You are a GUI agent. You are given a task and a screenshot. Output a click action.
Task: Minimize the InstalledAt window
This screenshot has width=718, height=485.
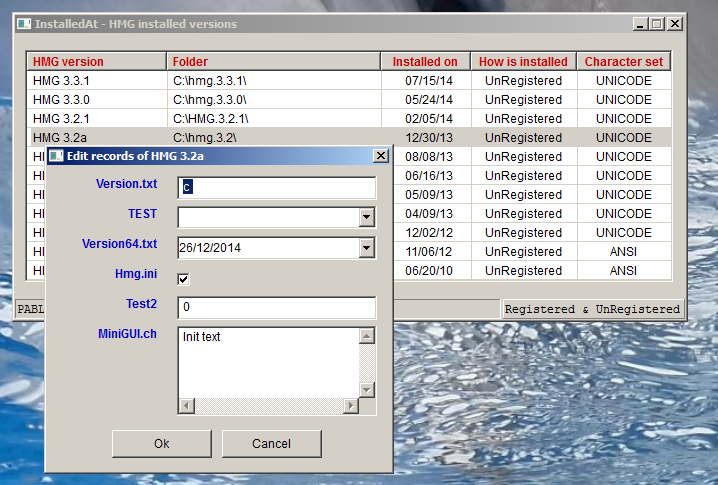coord(640,24)
